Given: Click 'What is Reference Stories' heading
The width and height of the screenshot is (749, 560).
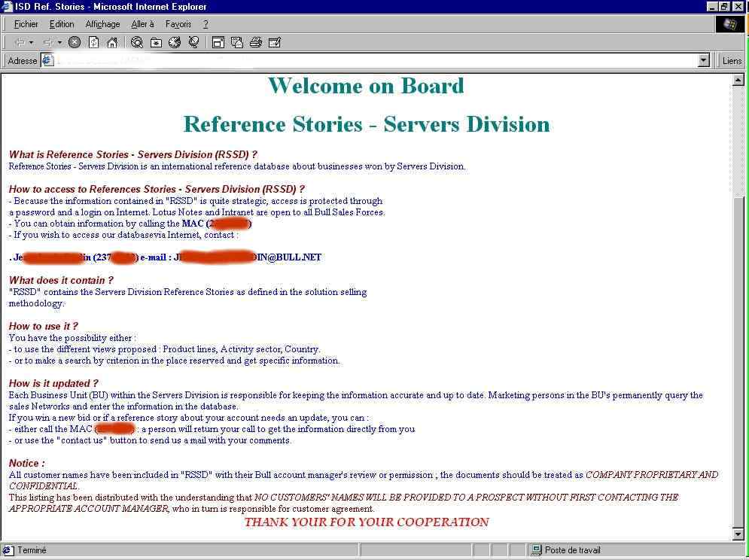Looking at the screenshot, I should pos(132,154).
